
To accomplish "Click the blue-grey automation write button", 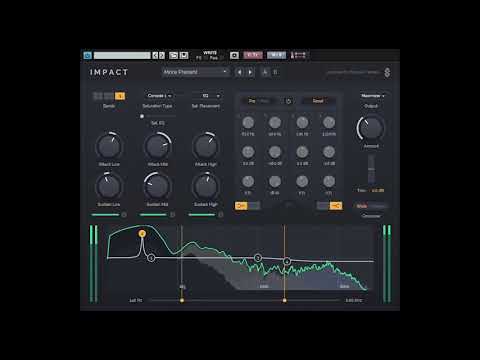I will click(276, 55).
